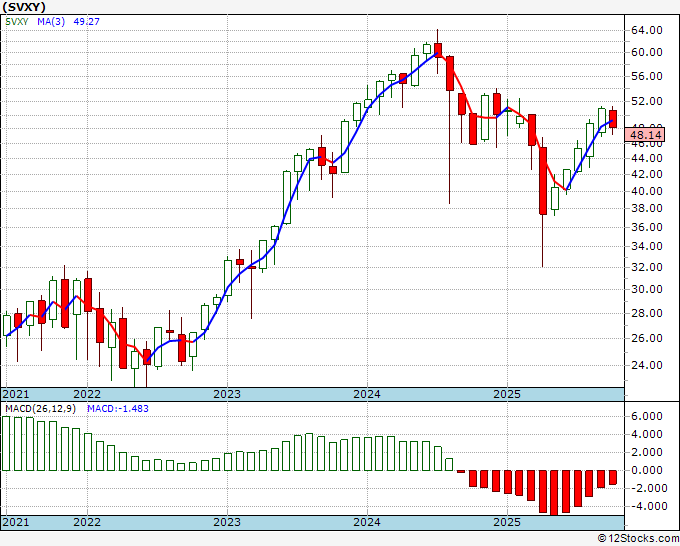
Task: Click the 30.00 price axis label
Action: coord(647,289)
